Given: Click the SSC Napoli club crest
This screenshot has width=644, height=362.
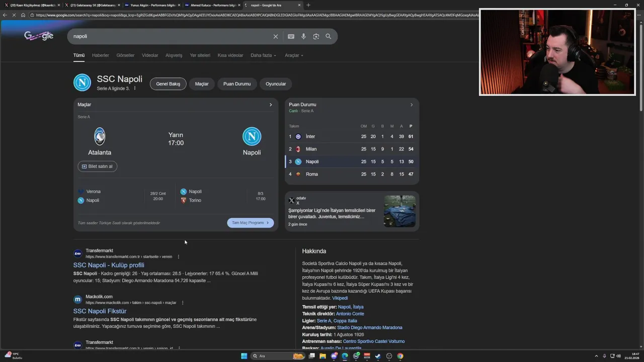Looking at the screenshot, I should point(82,82).
